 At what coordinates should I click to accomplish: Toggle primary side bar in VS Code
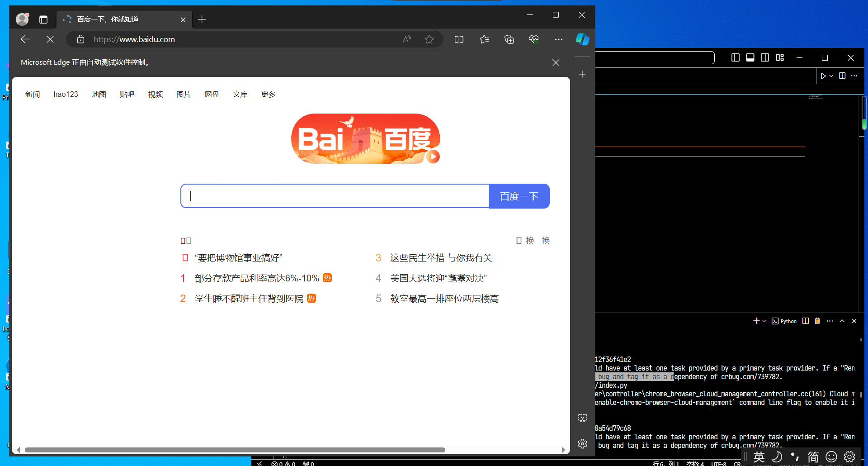pos(736,57)
